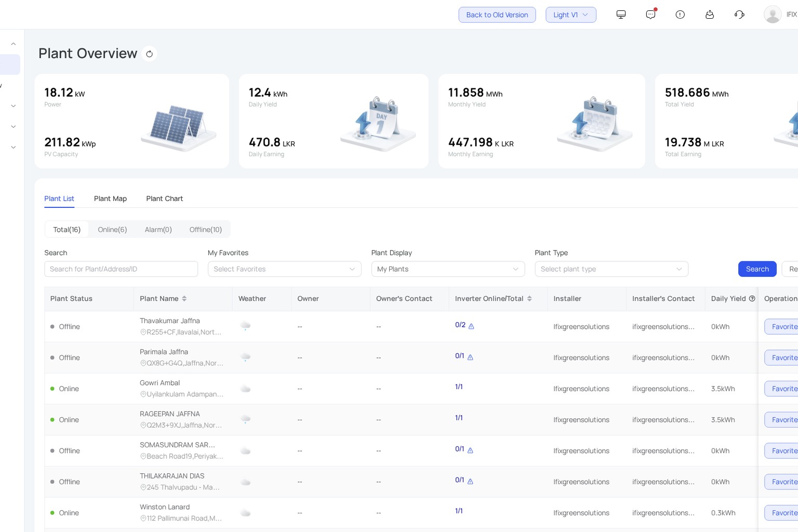Click the alert icon in SOMASUNDRAM row
Viewport: 798px width, 532px height.
470,450
